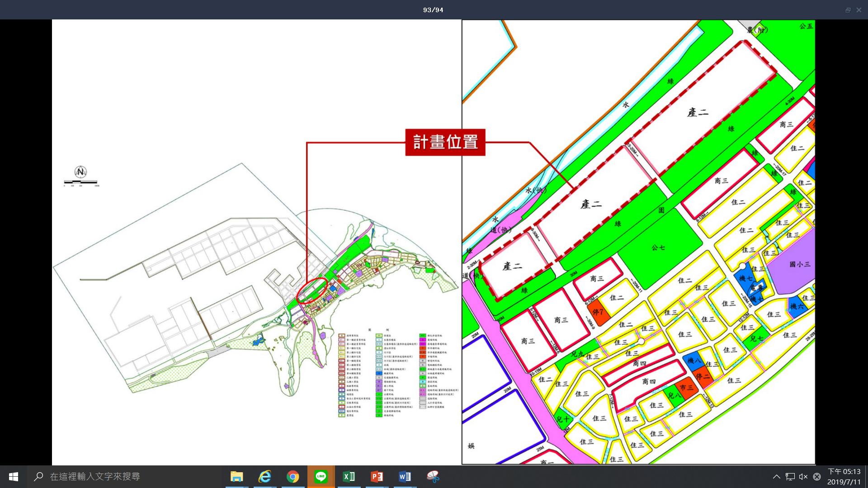The image size is (868, 488).
Task: Click the north arrow compass symbol
Action: point(80,172)
